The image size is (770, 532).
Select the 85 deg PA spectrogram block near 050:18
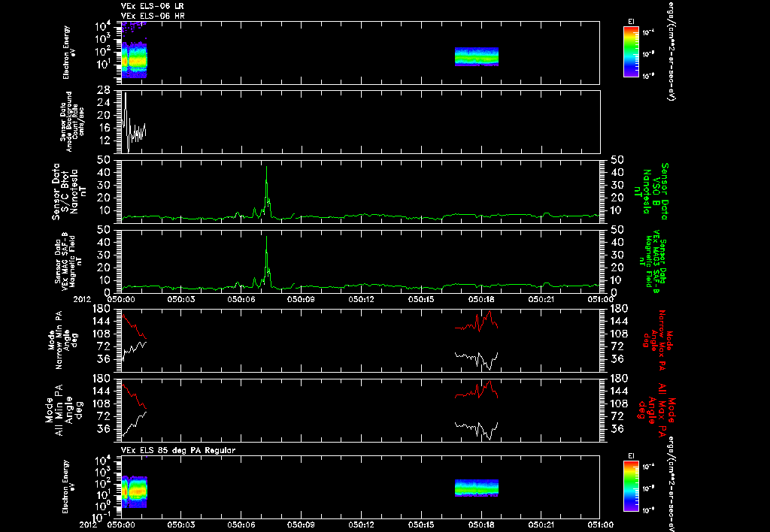pos(476,488)
